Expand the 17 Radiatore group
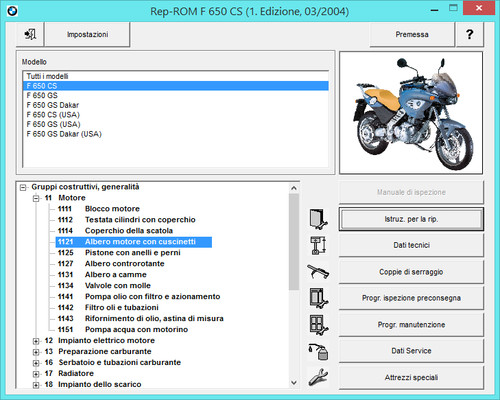500x400 pixels. 36,374
